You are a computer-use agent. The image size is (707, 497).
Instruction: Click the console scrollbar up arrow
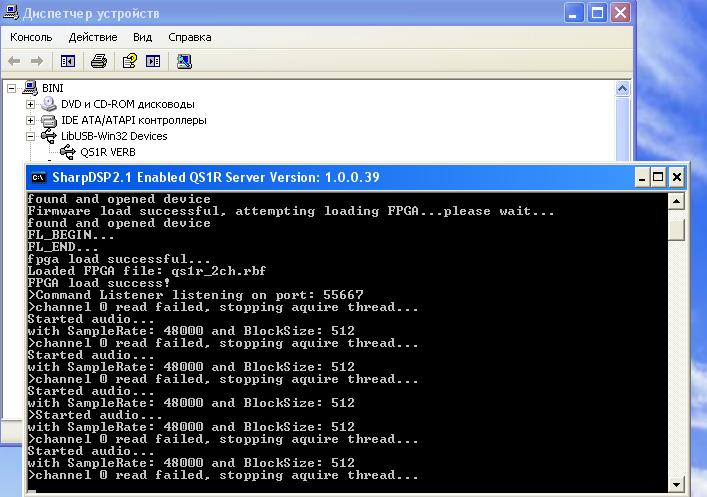tap(676, 201)
